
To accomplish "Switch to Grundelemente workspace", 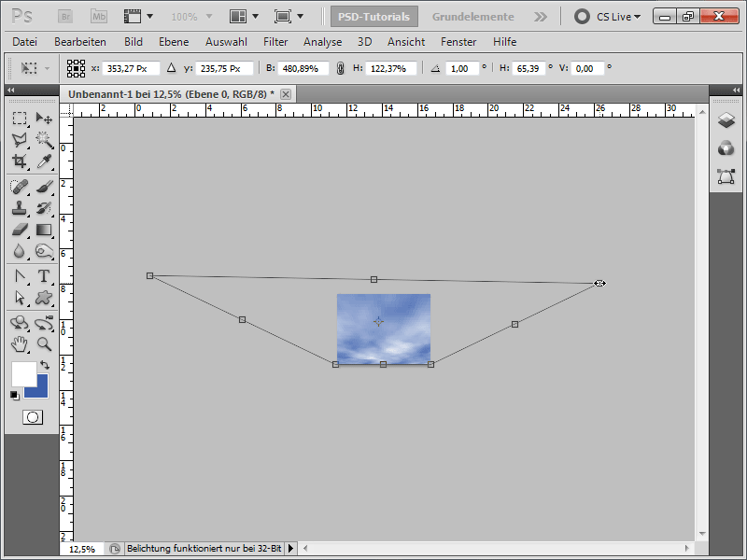I will [x=473, y=17].
